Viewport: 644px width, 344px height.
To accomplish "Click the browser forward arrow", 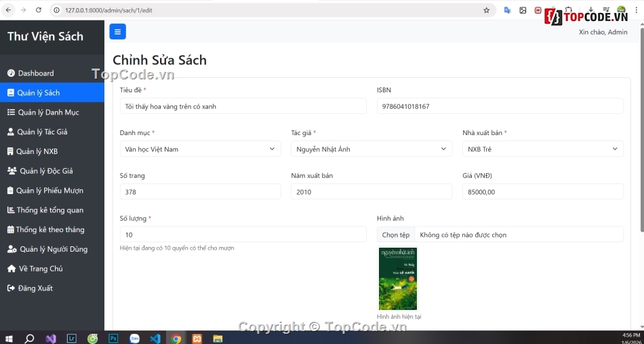I will coord(24,10).
